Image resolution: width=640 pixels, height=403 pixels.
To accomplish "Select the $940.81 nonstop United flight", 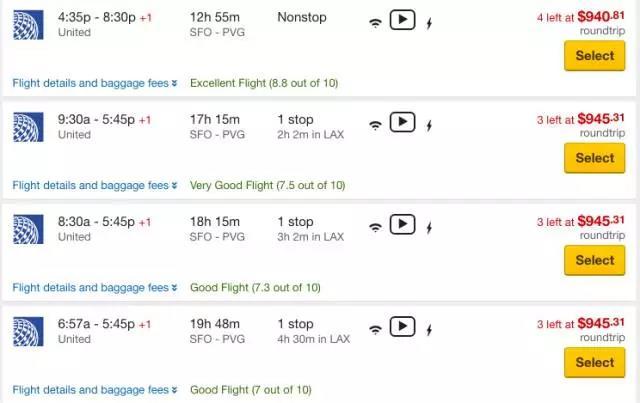I will [x=594, y=56].
